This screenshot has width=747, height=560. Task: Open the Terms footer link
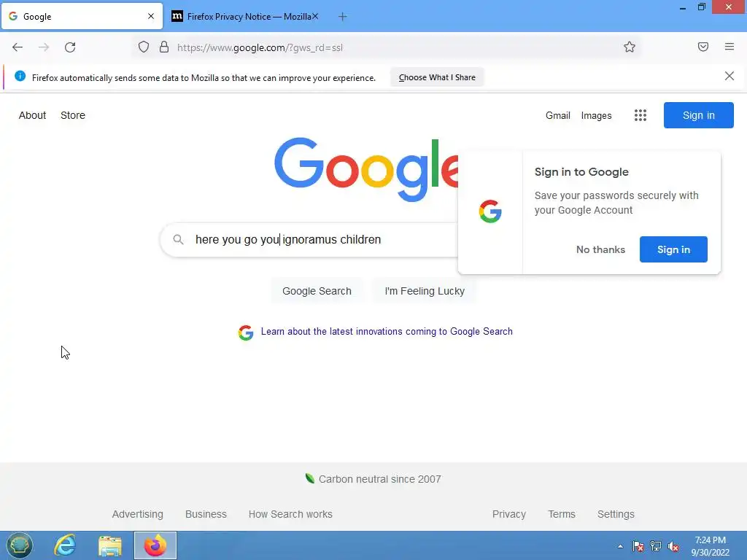coord(562,514)
